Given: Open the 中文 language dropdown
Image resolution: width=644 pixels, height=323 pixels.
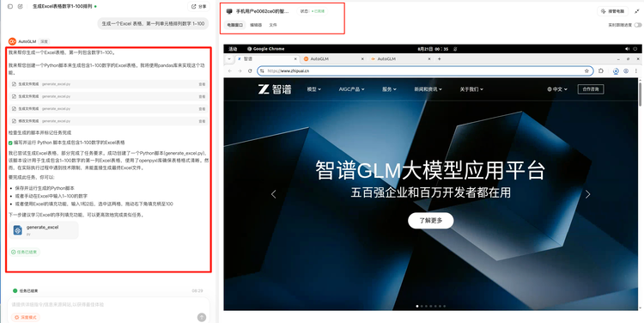Looking at the screenshot, I should point(557,89).
